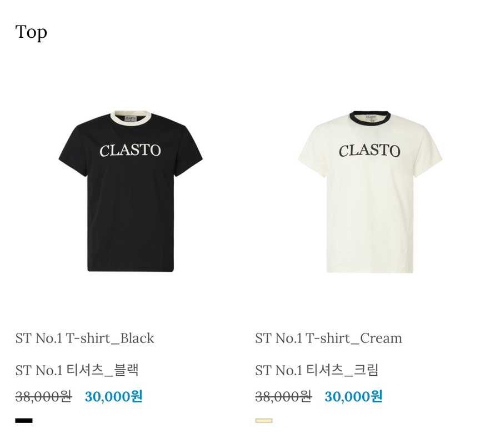Click blue 30,000원 price of cream tee
Image resolution: width=500 pixels, height=448 pixels.
point(353,397)
